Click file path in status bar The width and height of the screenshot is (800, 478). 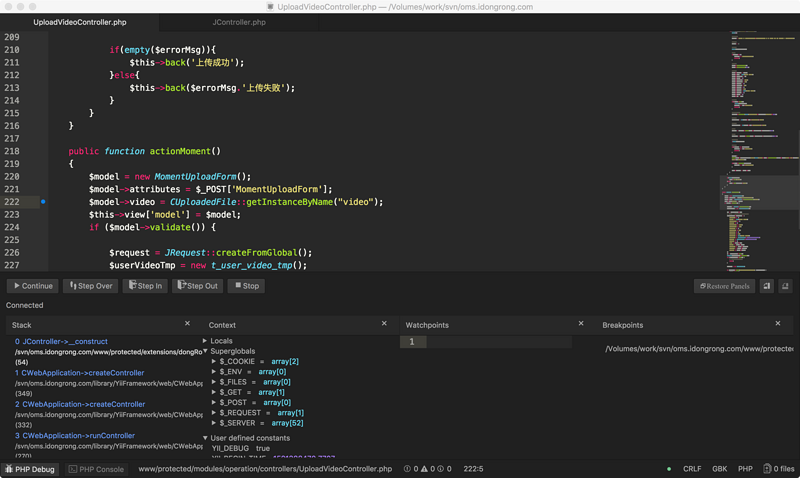[265, 469]
